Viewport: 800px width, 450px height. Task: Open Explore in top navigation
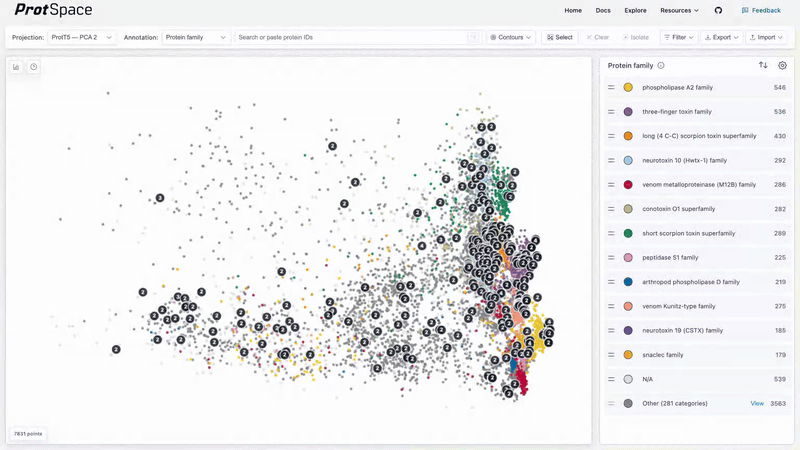coord(635,10)
